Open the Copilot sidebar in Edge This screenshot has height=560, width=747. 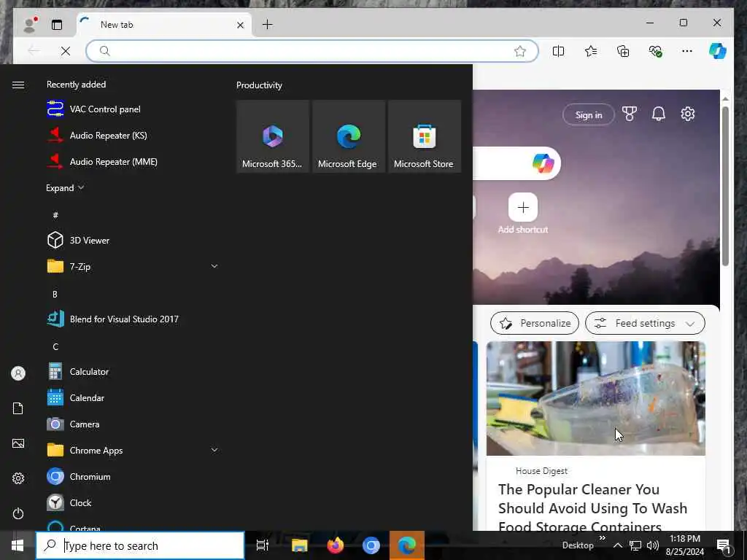pyautogui.click(x=718, y=51)
